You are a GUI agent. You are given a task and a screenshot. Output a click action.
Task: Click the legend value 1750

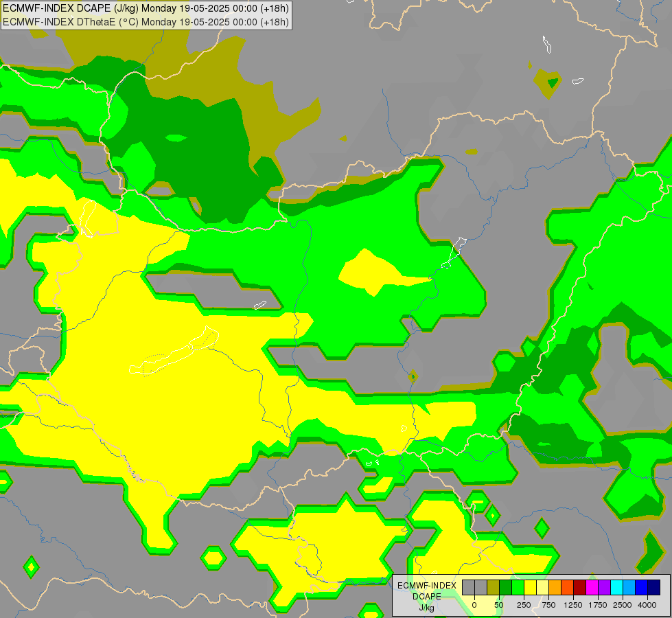point(598,605)
